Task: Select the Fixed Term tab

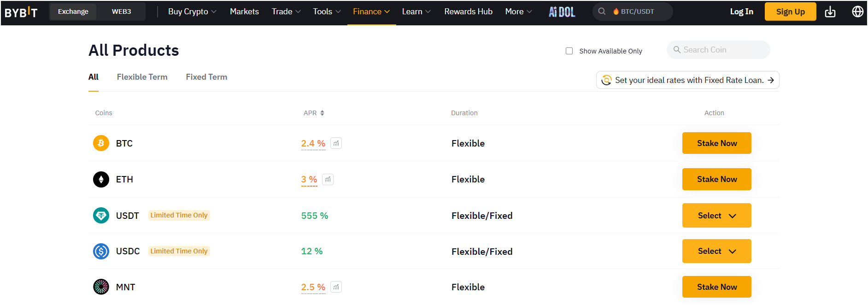Action: (x=206, y=77)
